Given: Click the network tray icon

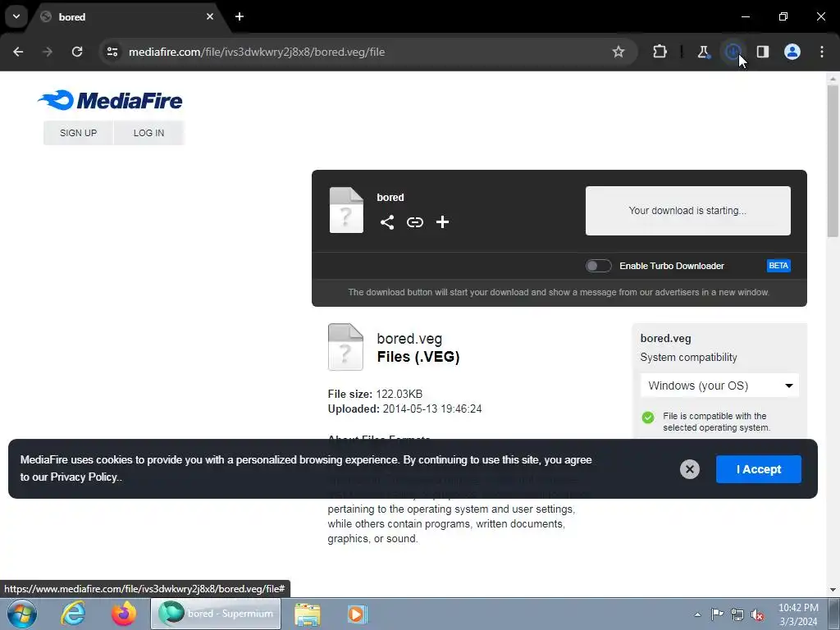Looking at the screenshot, I should 737,614.
